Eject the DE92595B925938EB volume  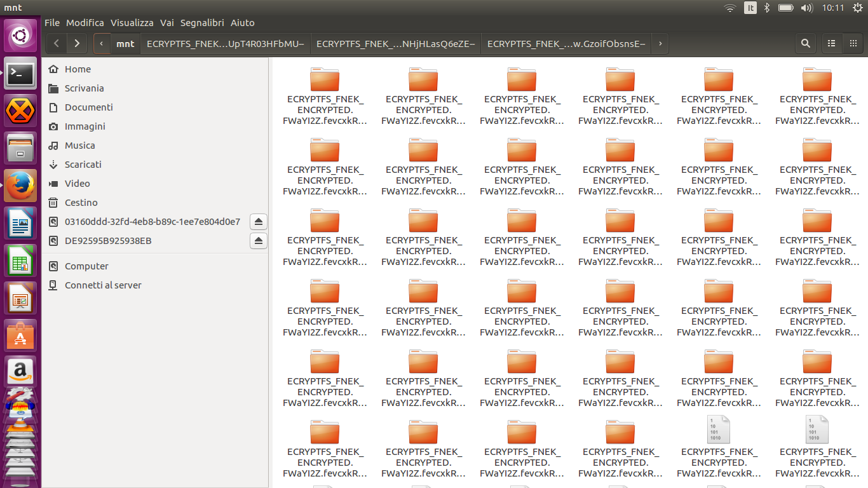[258, 241]
